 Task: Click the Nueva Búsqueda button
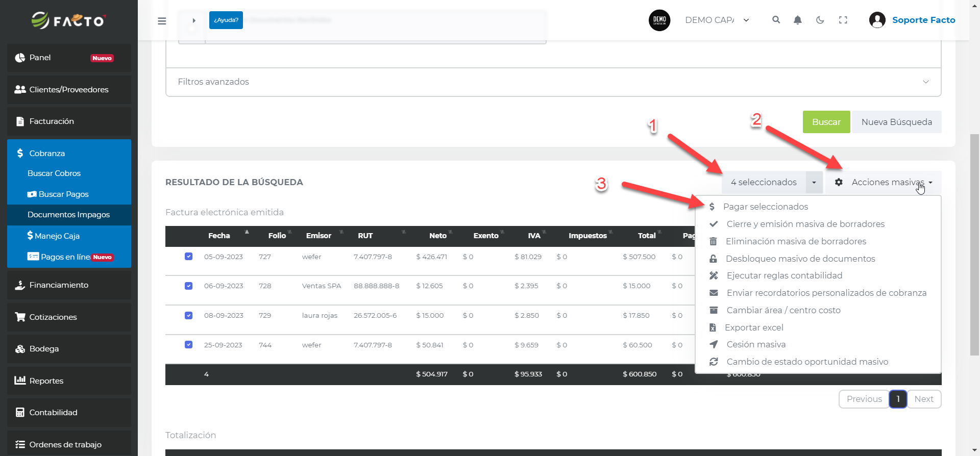[x=896, y=122]
